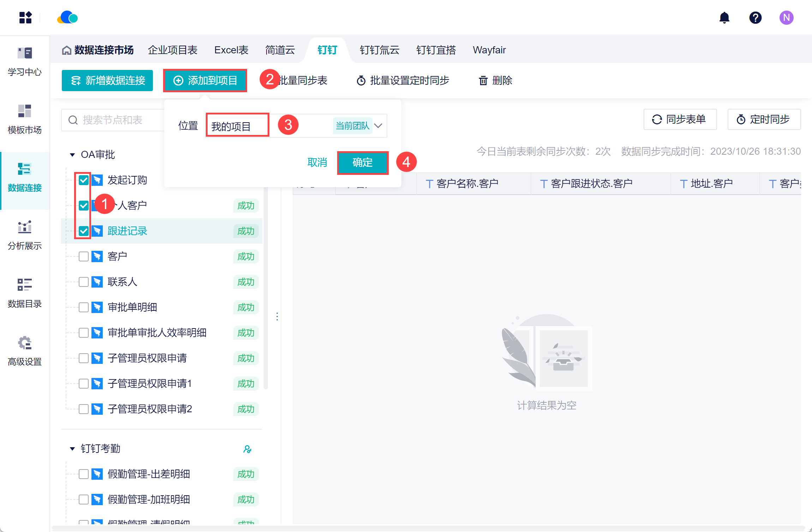Open the user avatar N menu
Screen dimensions: 812x532
click(786, 18)
